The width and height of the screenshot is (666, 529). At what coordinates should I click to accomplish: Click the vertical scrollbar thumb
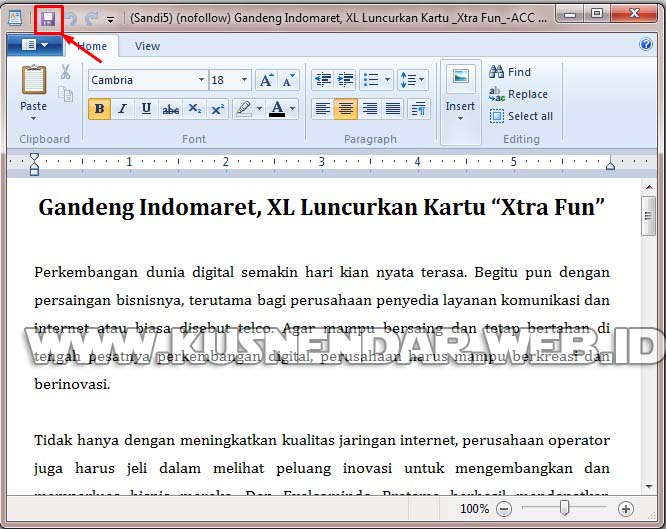point(649,216)
